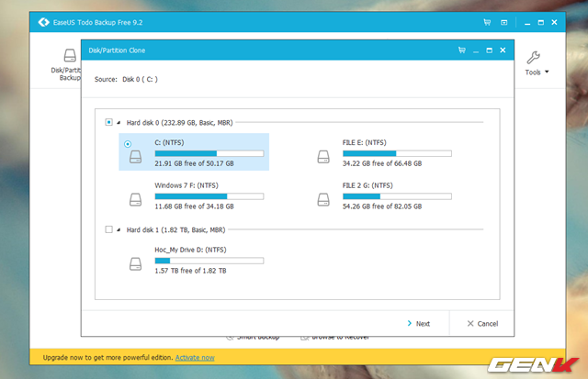Image resolution: width=588 pixels, height=379 pixels.
Task: Collapse the Hard disk 1 tree arrow
Action: 119,229
